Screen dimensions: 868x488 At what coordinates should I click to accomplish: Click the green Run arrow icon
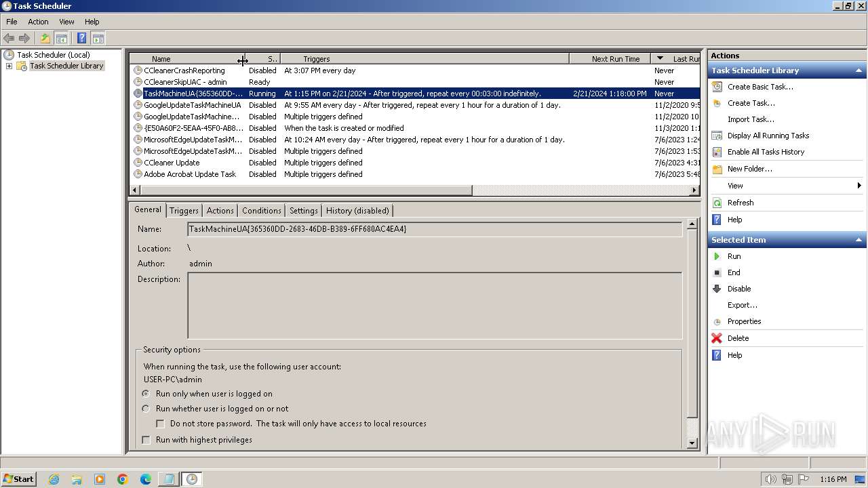[x=717, y=256]
